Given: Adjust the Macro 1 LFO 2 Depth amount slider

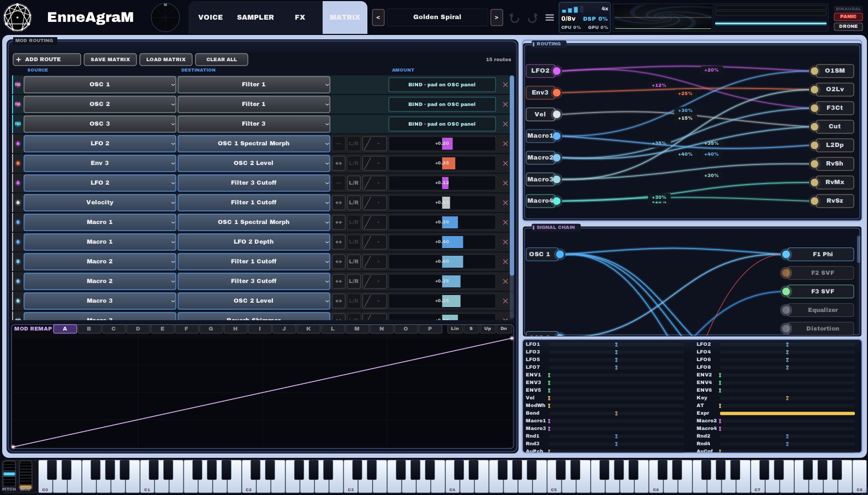Looking at the screenshot, I should click(x=442, y=242).
